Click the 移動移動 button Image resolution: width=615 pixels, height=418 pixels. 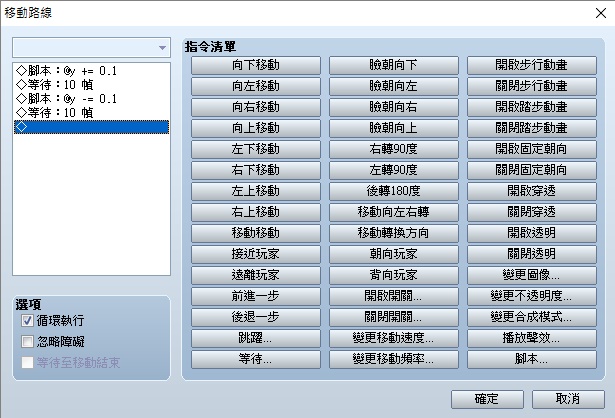256,233
